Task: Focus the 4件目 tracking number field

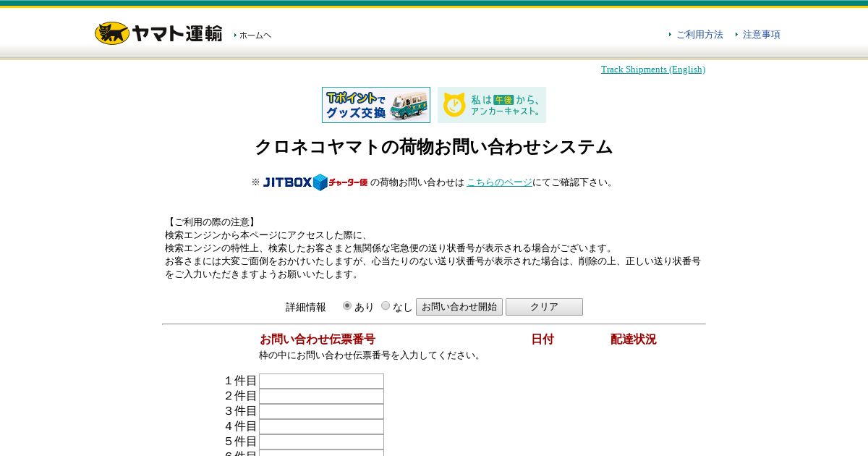Action: (x=321, y=426)
